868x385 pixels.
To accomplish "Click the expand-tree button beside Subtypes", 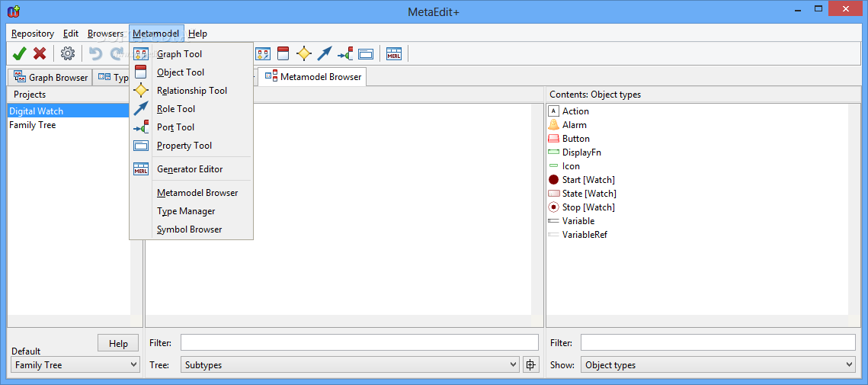I will tap(531, 365).
